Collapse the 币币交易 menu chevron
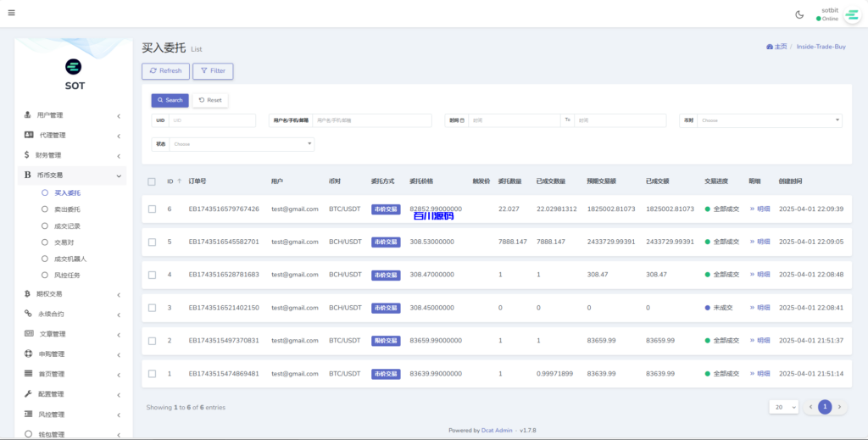This screenshot has width=868, height=440. point(119,175)
